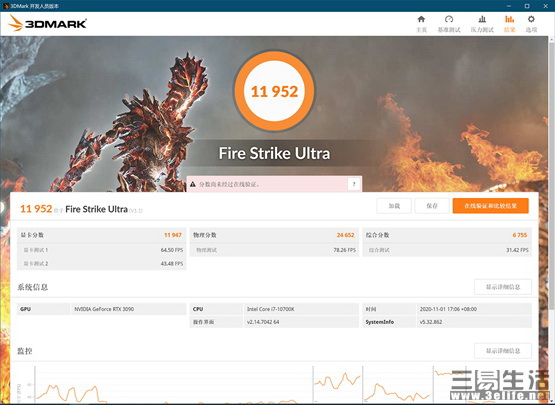This screenshot has height=405, width=555.
Task: Click orange 在线验证和比较结果 compare online button
Action: [491, 206]
